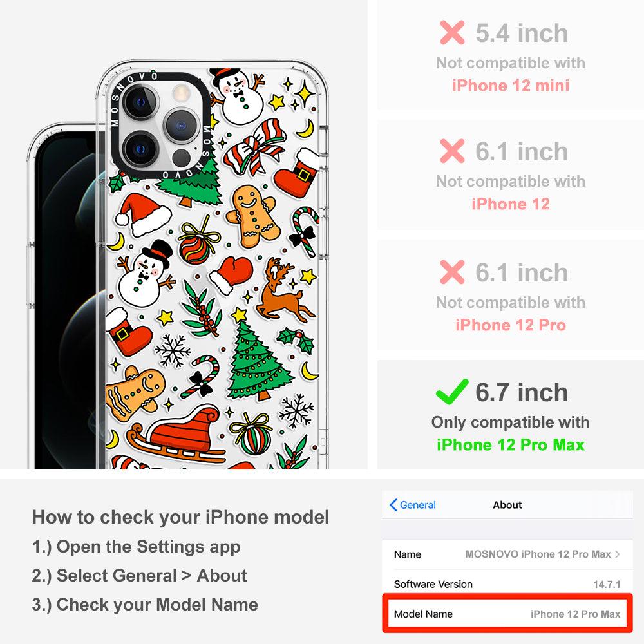The width and height of the screenshot is (644, 644).
Task: Click the 'How to check your iPhone model' heading
Action: point(181,516)
